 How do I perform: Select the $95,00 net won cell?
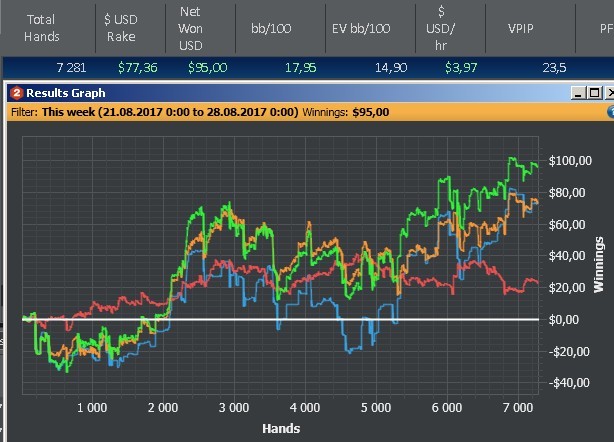pyautogui.click(x=208, y=68)
